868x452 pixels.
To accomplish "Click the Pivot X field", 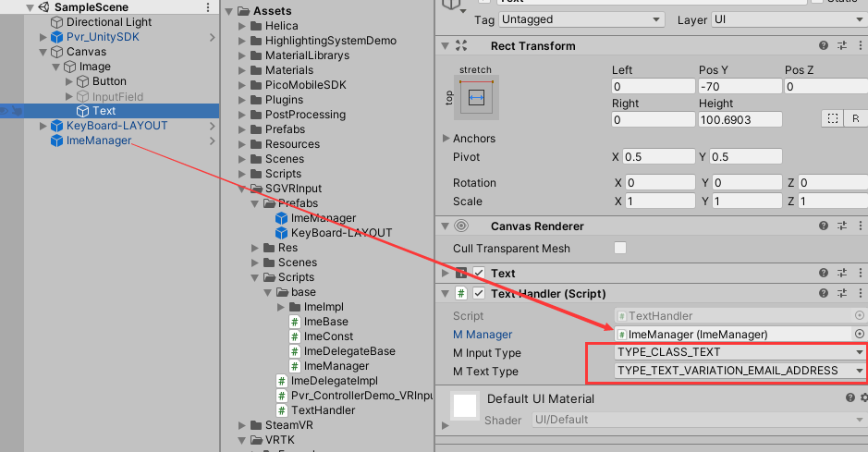I will pos(658,156).
